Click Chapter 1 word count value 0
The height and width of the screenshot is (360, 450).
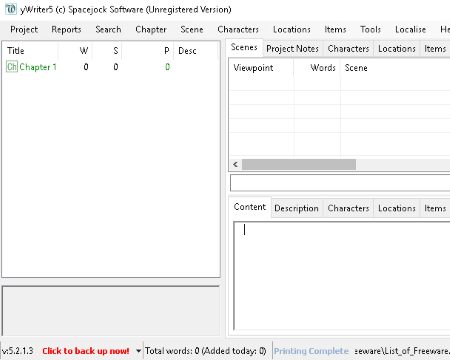coord(86,67)
